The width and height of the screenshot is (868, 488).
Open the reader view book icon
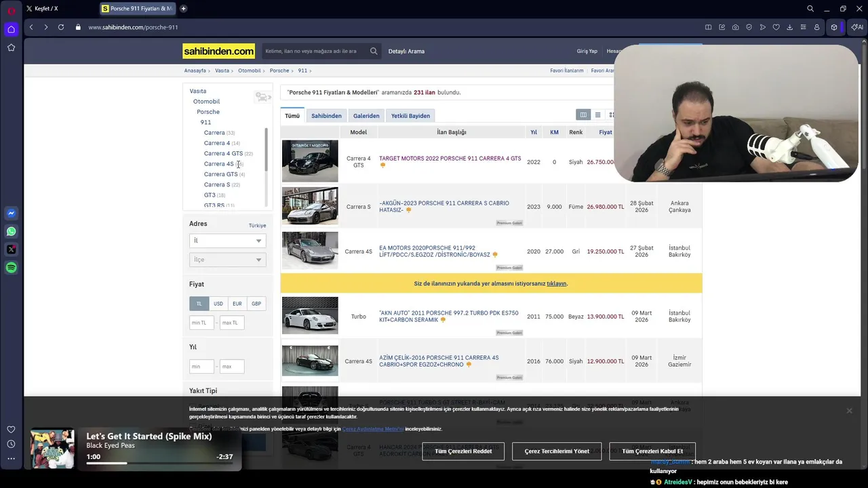point(708,27)
